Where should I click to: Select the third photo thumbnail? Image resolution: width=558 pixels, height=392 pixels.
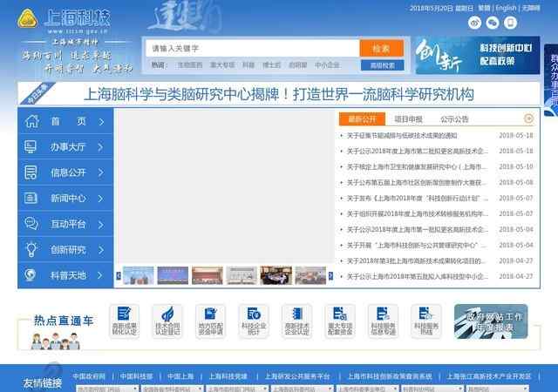pos(208,275)
